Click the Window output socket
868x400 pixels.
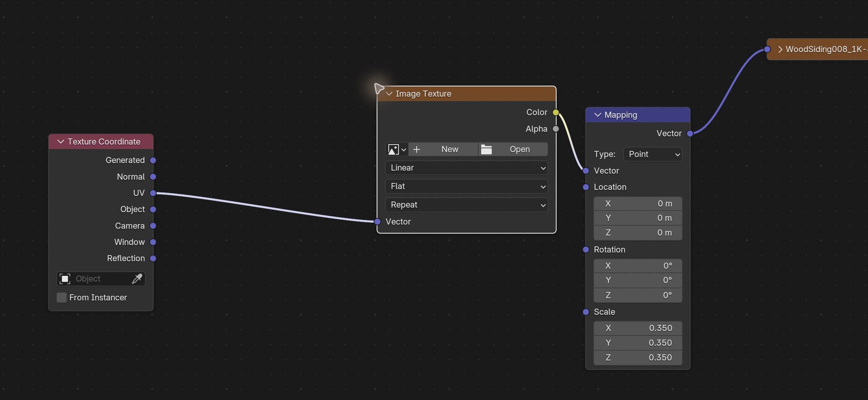[x=153, y=242]
